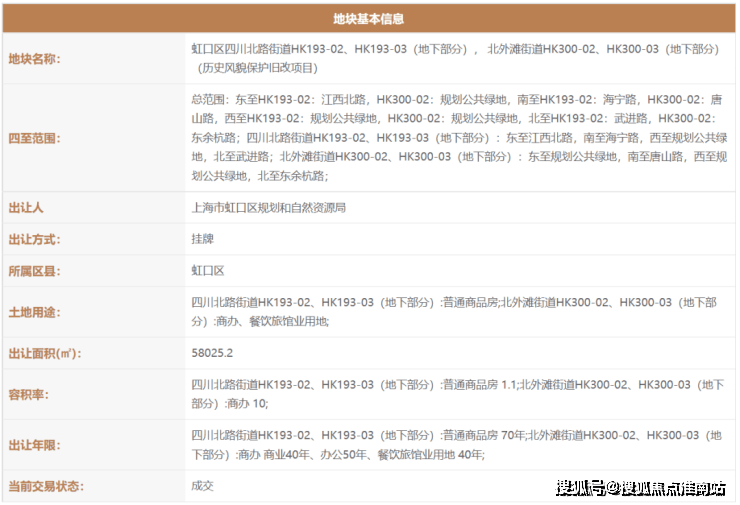The width and height of the screenshot is (740, 505).
Task: Select the 地块名称 row label
Action: pyautogui.click(x=35, y=59)
